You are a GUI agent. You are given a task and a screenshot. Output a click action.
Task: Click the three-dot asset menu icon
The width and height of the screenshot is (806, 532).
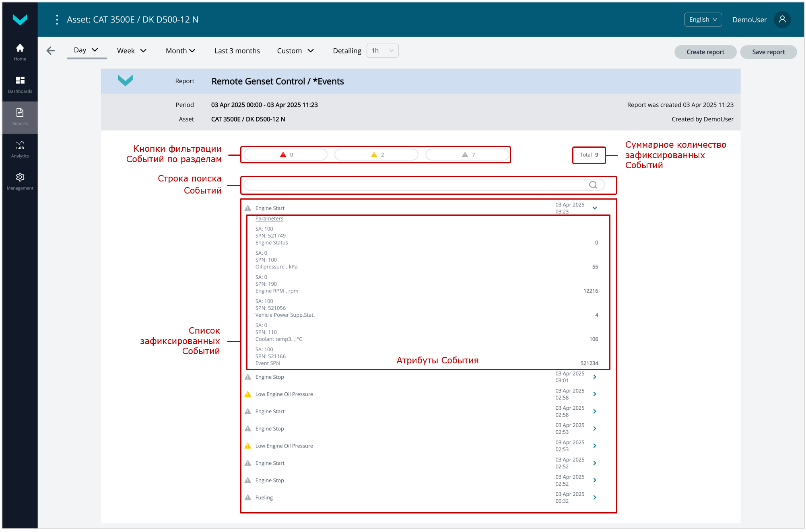tap(57, 20)
